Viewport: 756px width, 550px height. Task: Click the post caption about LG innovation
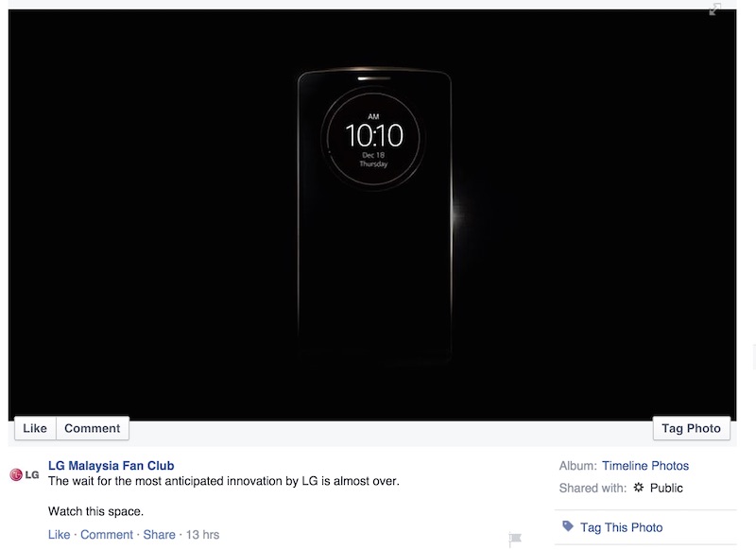coord(224,481)
